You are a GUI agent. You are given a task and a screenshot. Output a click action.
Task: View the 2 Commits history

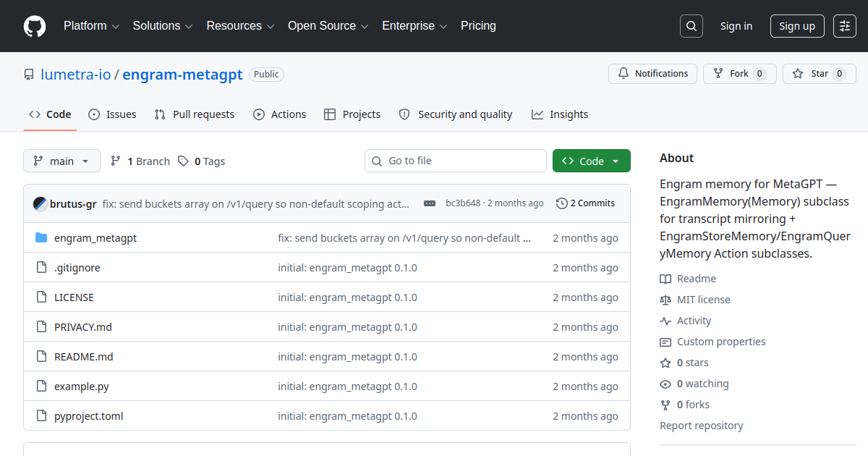click(x=585, y=203)
